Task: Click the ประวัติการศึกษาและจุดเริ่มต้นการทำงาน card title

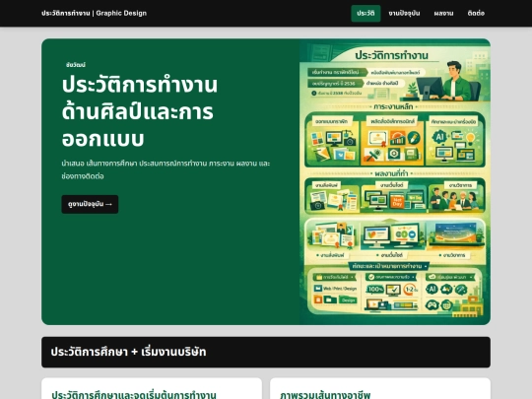Action: [134, 395]
